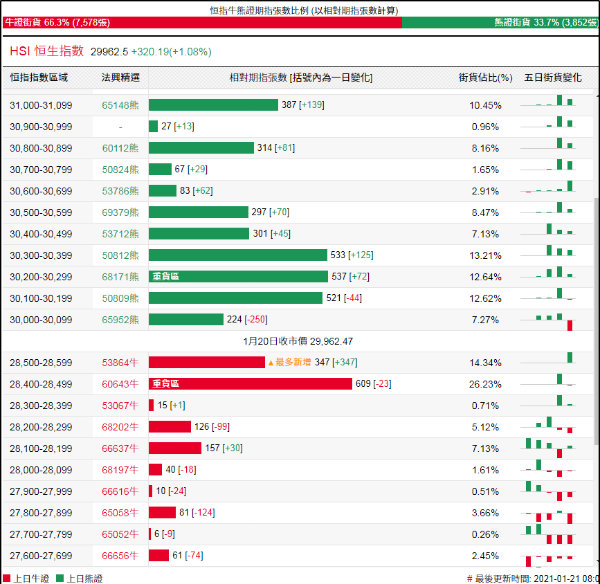Click the green bar for 31,000-31,099 range
Screen dimensions: 600x584
pos(214,105)
